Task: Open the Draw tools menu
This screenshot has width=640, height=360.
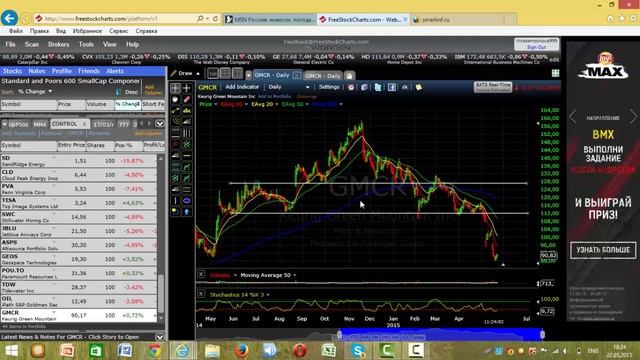Action: [x=185, y=73]
